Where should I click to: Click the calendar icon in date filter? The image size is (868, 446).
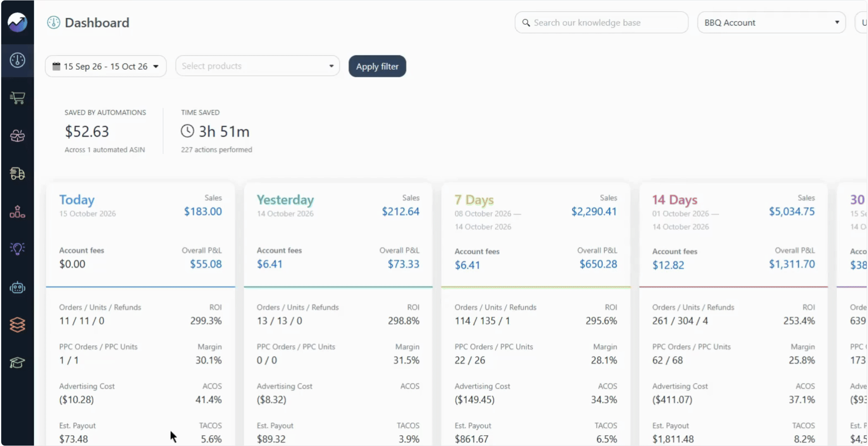[56, 66]
